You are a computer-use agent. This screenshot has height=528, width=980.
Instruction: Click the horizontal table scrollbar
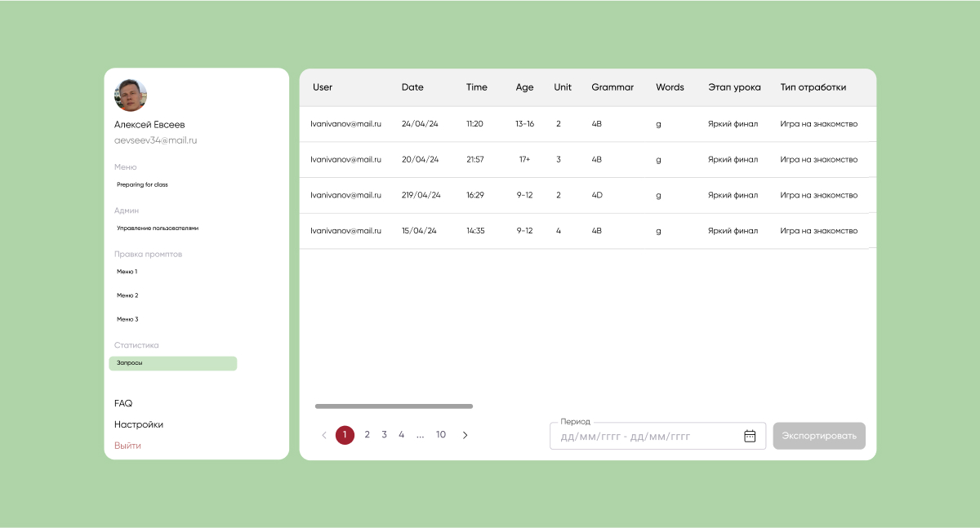pyautogui.click(x=394, y=406)
